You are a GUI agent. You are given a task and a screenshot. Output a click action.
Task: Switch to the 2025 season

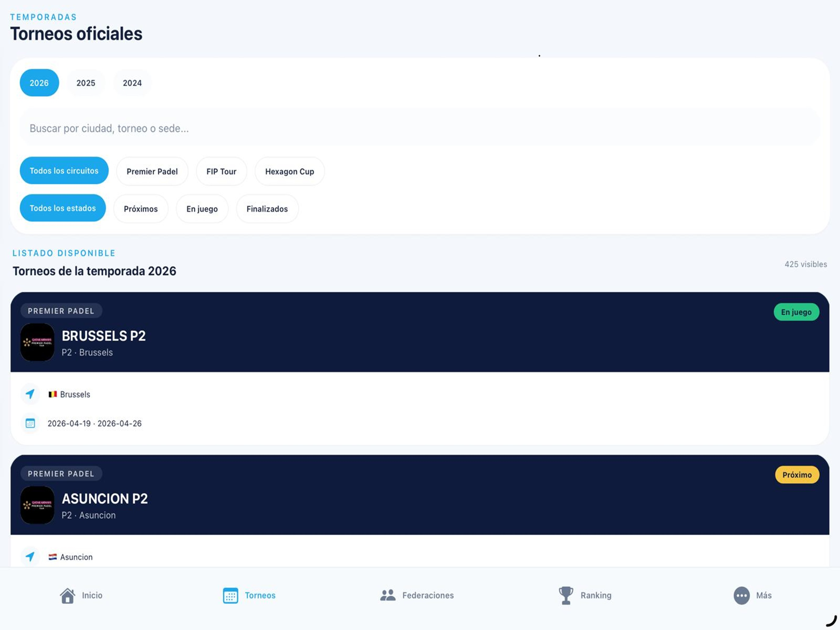click(x=86, y=83)
